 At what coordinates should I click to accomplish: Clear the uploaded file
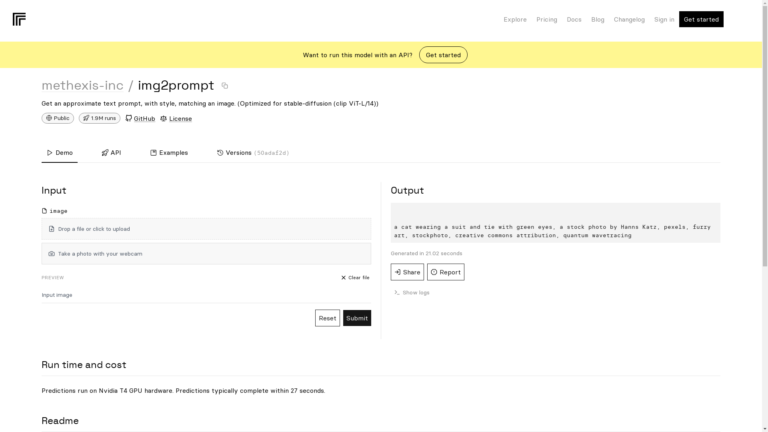click(356, 278)
